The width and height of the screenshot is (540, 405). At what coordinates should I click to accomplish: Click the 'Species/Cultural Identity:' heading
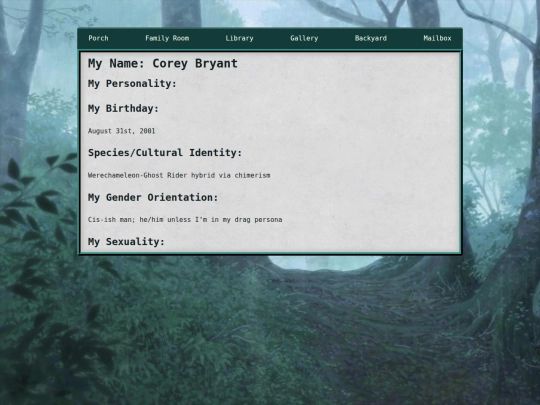pyautogui.click(x=165, y=153)
